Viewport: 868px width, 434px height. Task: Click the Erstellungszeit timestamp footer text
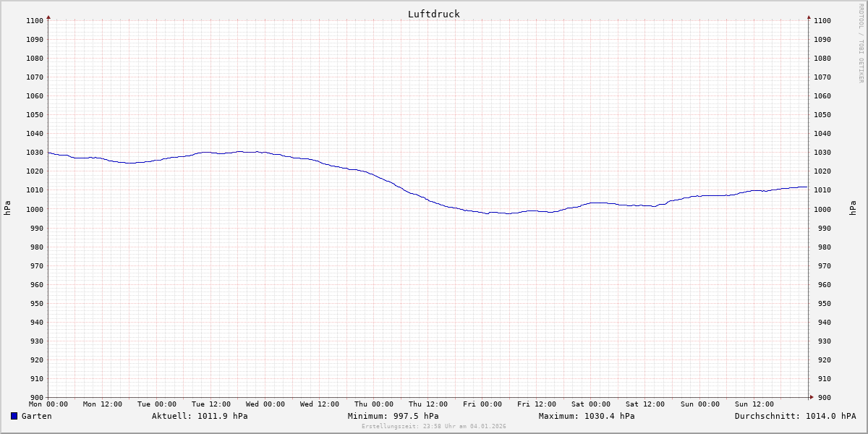(x=433, y=426)
